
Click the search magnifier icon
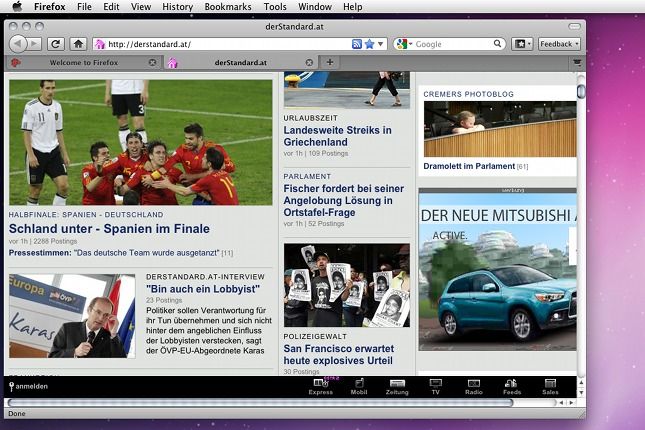(497, 44)
